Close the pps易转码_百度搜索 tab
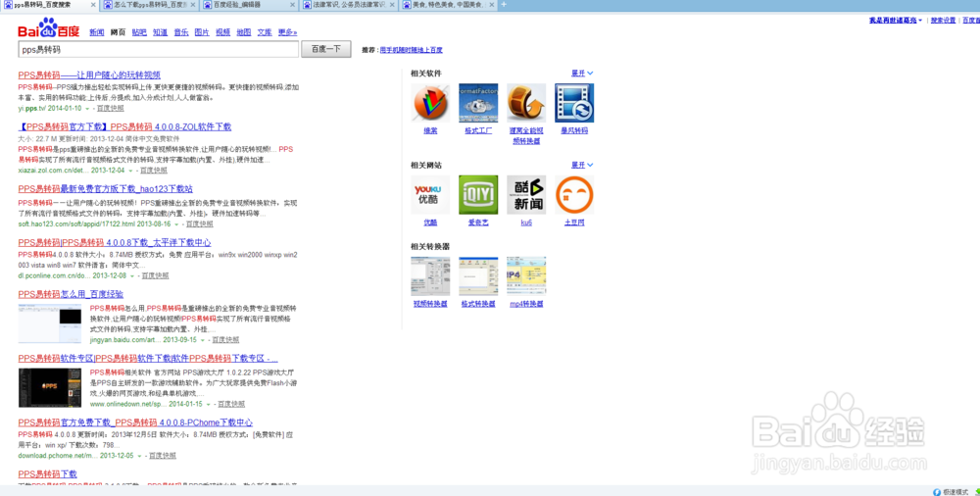This screenshot has width=980, height=496. click(93, 4)
